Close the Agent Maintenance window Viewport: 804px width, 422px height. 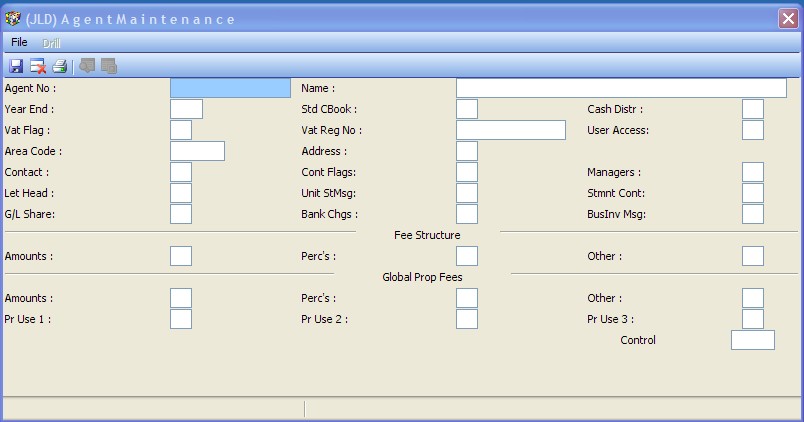[787, 18]
